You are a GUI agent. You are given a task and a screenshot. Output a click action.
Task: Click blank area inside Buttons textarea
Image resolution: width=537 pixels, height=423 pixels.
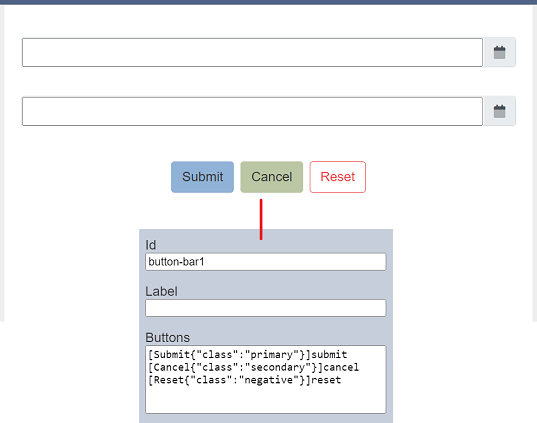(x=266, y=399)
